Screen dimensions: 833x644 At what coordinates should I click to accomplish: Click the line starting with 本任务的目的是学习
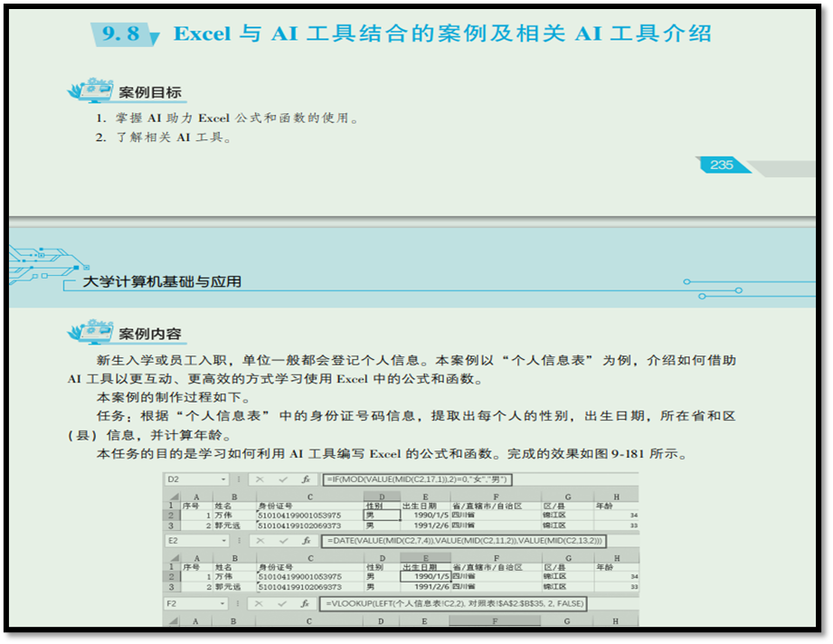[393, 454]
